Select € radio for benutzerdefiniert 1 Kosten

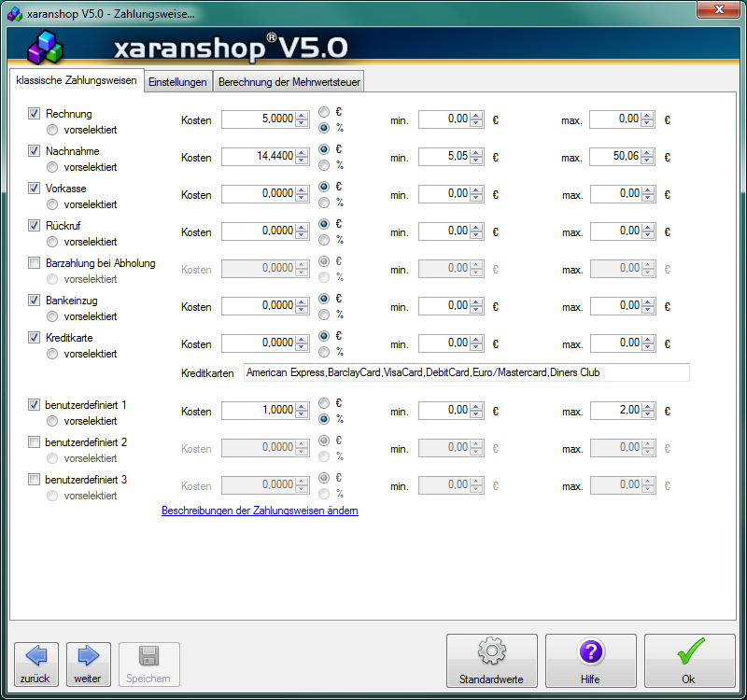click(x=324, y=403)
